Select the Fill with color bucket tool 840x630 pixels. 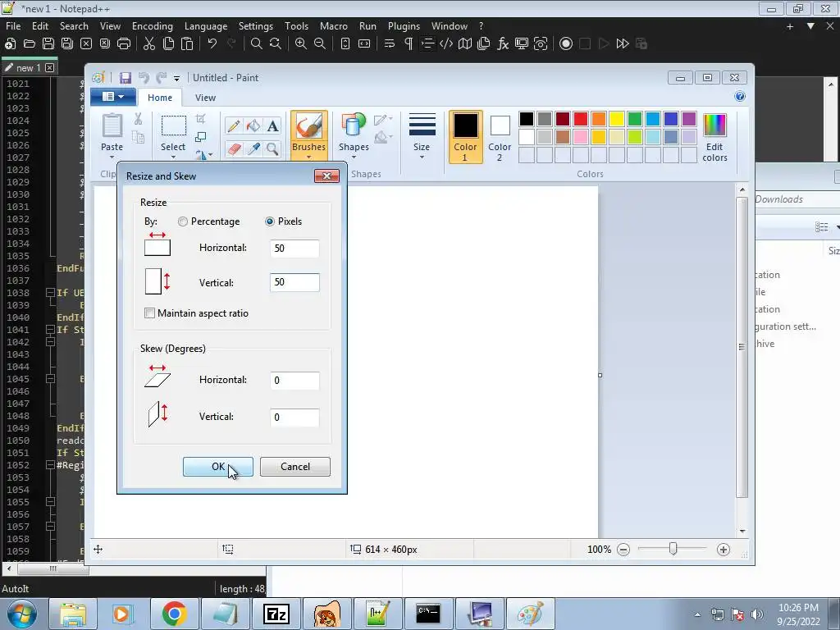tap(253, 126)
